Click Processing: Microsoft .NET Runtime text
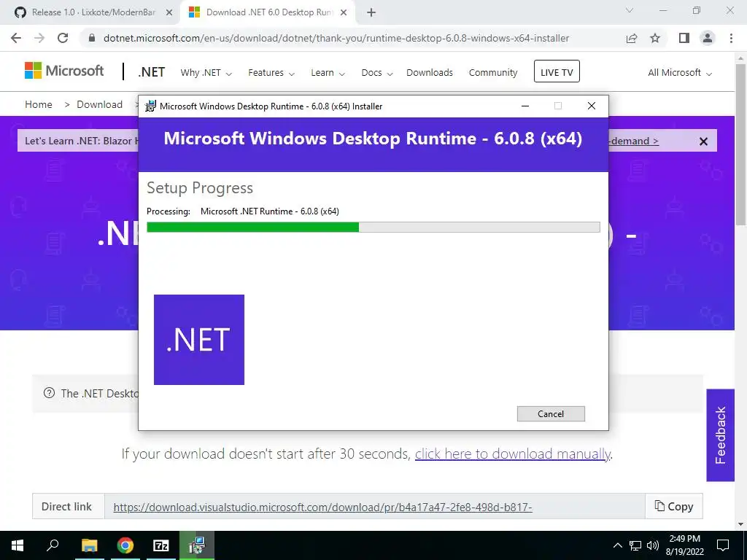This screenshot has width=747, height=560. pyautogui.click(x=243, y=211)
